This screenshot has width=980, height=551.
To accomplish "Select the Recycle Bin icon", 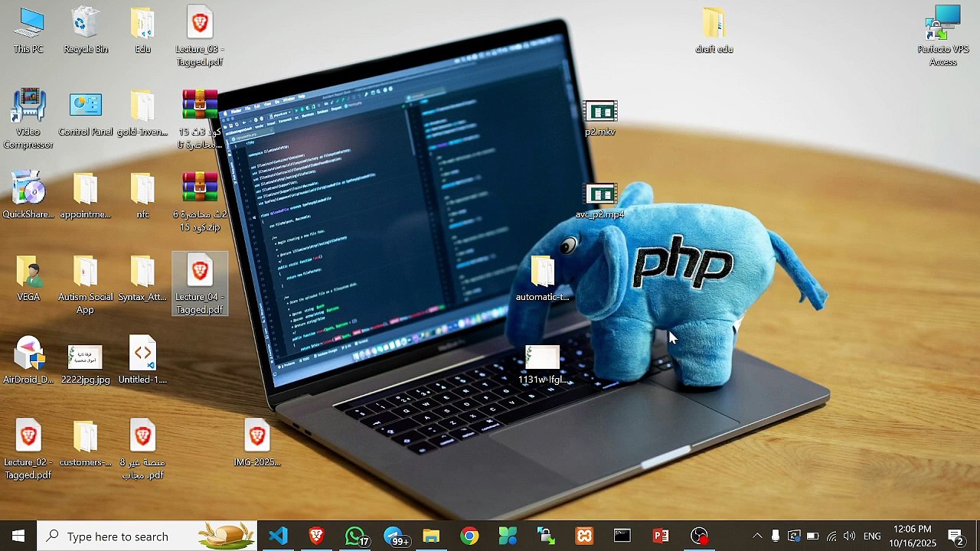I will tap(85, 31).
